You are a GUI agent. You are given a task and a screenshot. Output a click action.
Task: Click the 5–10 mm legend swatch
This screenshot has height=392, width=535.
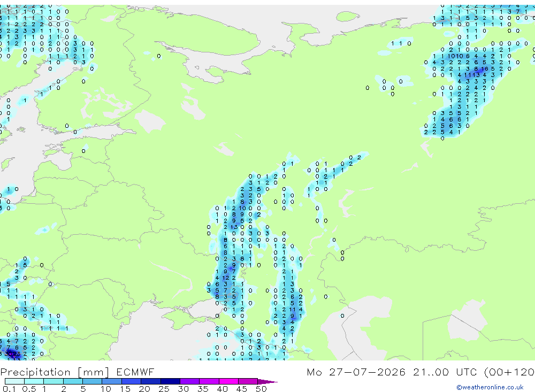93,381
